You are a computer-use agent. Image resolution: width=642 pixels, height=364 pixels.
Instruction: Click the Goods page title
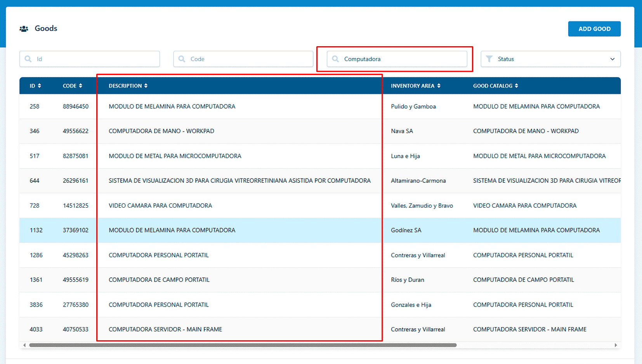tap(46, 28)
